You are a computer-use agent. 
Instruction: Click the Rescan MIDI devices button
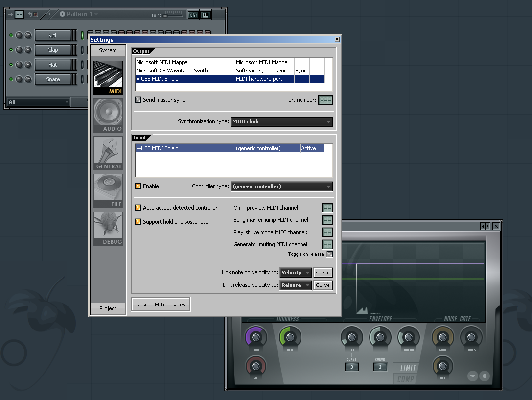(x=161, y=305)
